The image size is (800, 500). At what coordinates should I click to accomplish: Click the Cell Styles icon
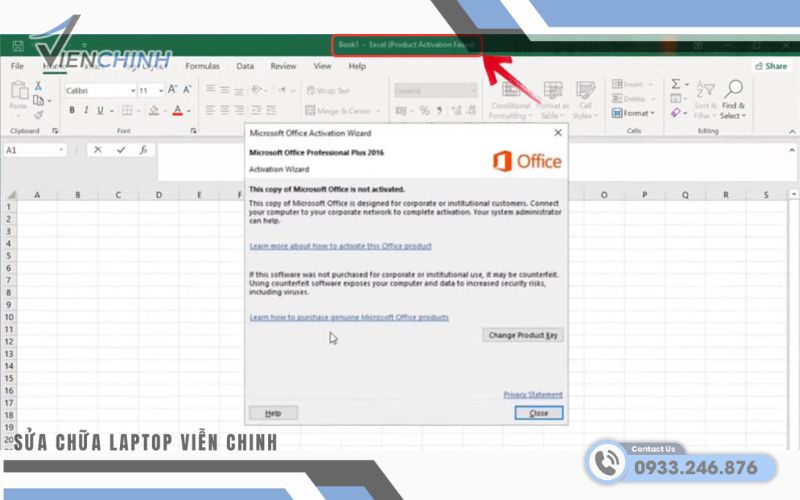(x=585, y=90)
